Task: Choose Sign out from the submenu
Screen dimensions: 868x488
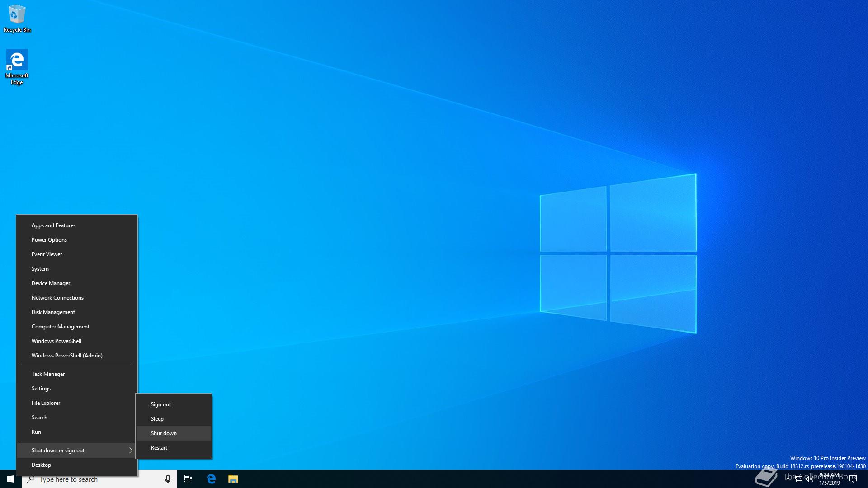Action: coord(174,404)
